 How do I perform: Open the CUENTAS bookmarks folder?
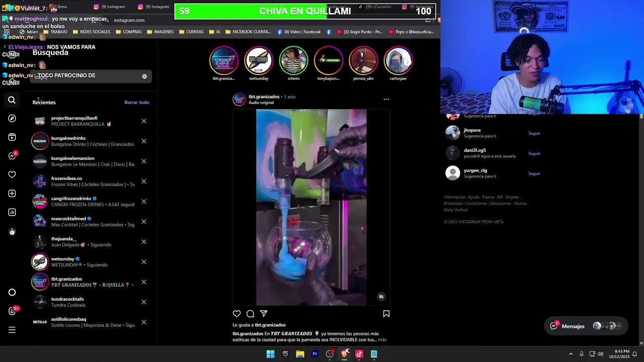tap(191, 32)
